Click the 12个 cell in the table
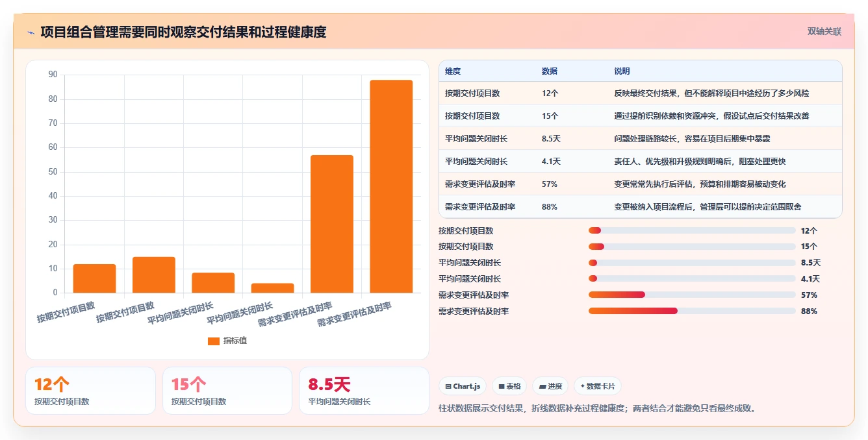Viewport: 868px width, 440px height. 550,93
